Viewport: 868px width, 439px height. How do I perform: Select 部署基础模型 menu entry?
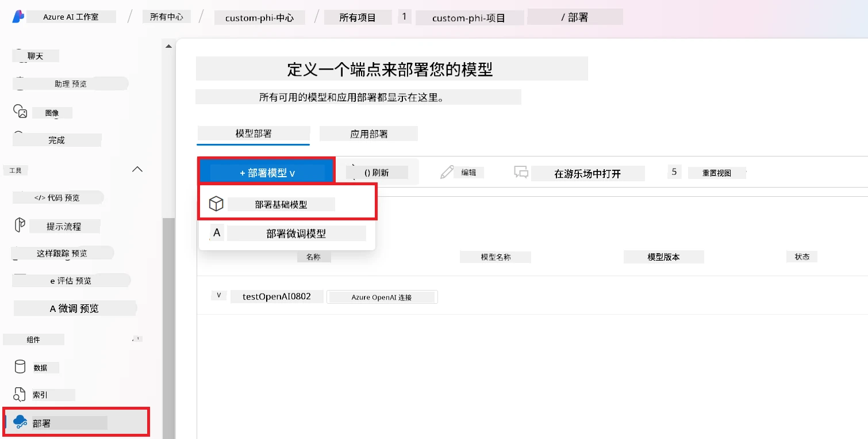pyautogui.click(x=287, y=204)
